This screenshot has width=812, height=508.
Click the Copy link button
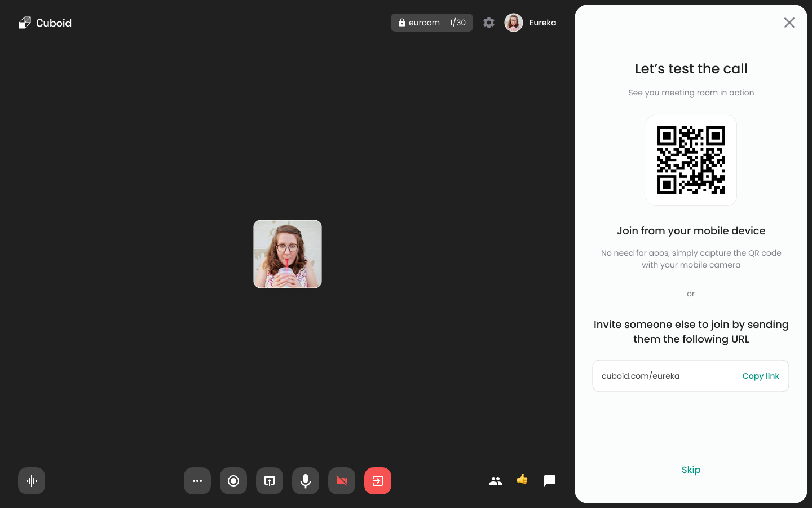pyautogui.click(x=761, y=376)
